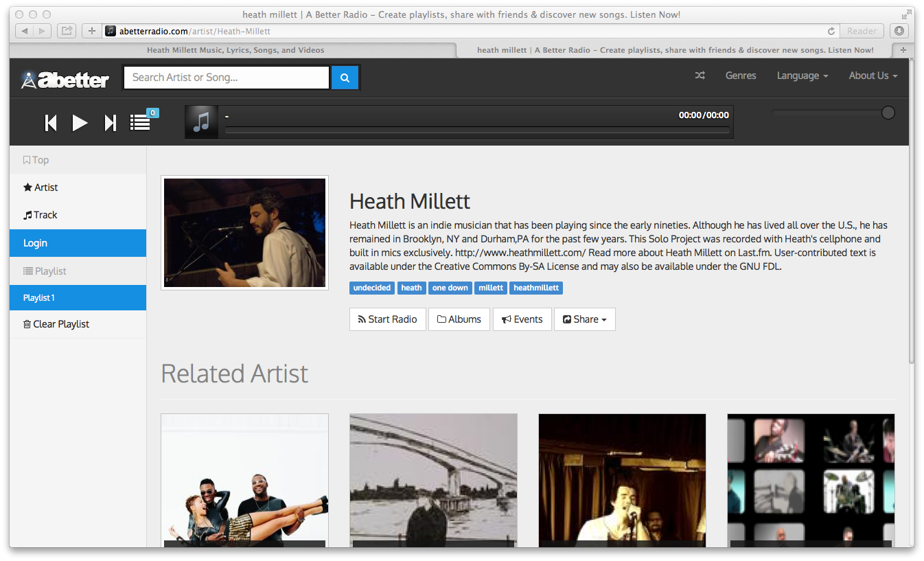This screenshot has width=924, height=561.
Task: Click the Safari forward arrow
Action: point(43,31)
